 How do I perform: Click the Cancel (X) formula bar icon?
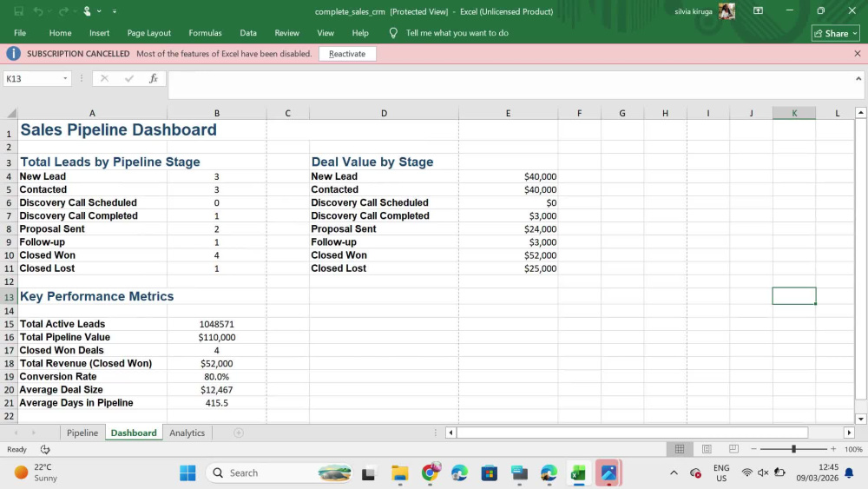click(104, 79)
